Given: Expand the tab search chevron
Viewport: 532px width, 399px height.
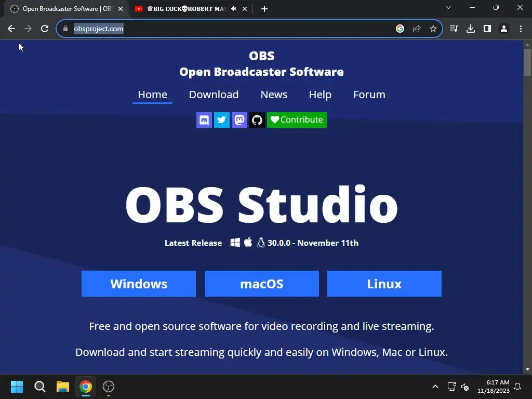Looking at the screenshot, I should (448, 7).
